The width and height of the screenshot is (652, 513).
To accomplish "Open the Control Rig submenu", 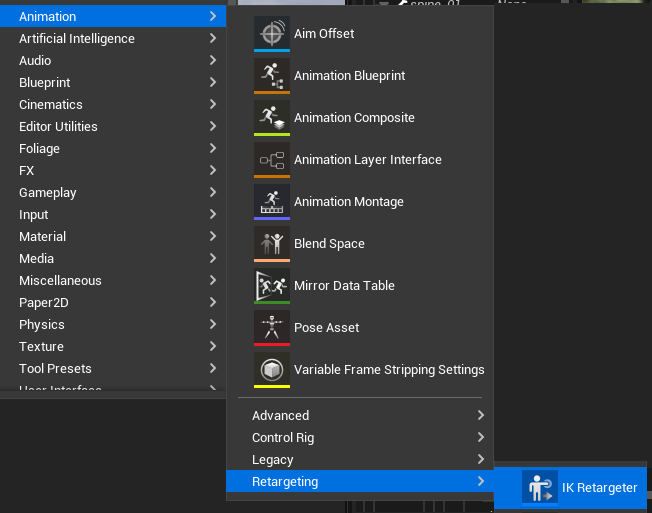I will pos(360,437).
